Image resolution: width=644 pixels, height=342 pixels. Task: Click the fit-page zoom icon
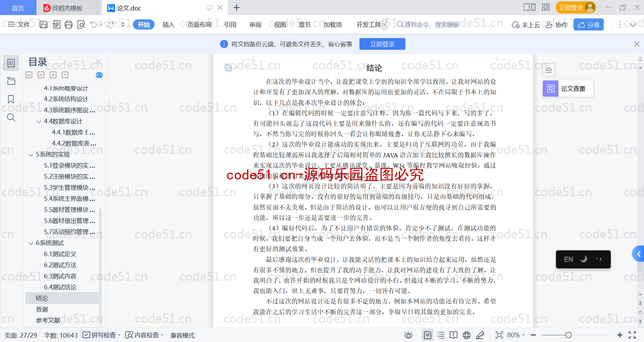pyautogui.click(x=499, y=335)
